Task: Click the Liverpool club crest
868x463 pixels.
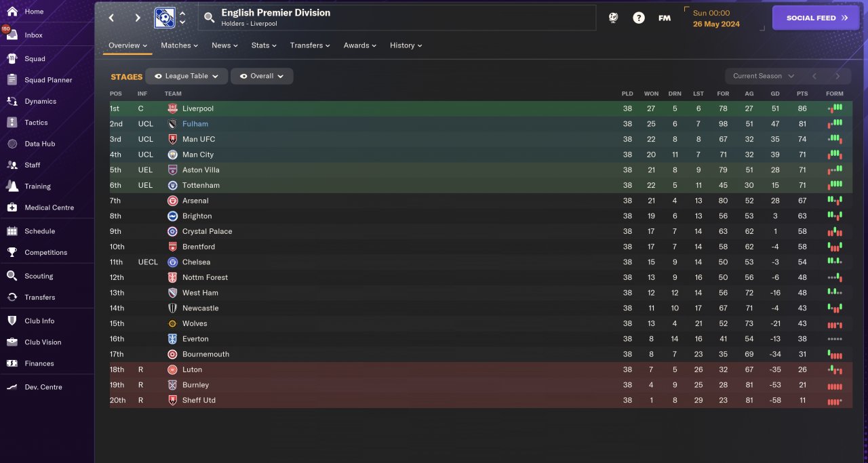Action: coord(172,108)
